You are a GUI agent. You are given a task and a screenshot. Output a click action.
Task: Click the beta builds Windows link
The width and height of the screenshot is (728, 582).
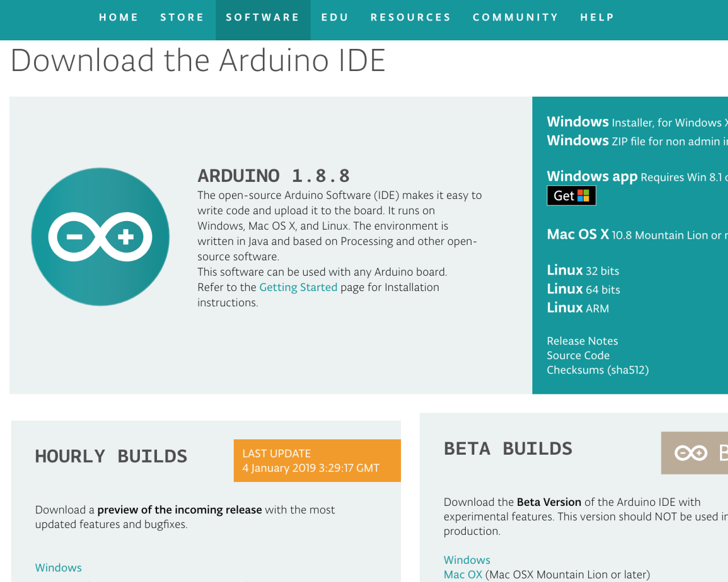click(x=467, y=560)
